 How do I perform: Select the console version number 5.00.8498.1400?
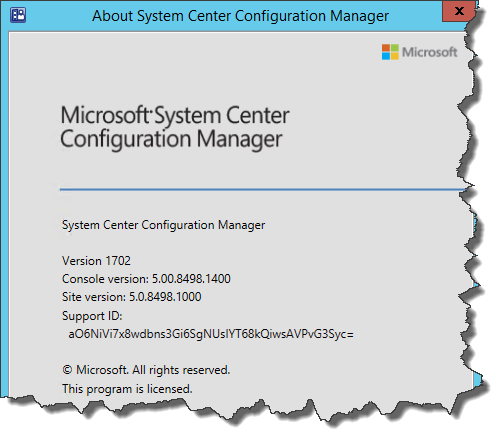tap(191, 279)
